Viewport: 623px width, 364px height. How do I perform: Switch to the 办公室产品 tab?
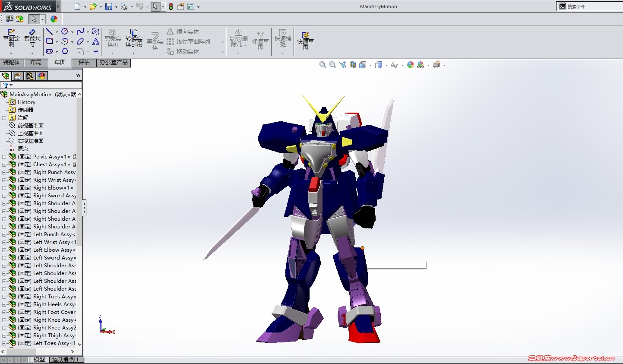click(114, 63)
